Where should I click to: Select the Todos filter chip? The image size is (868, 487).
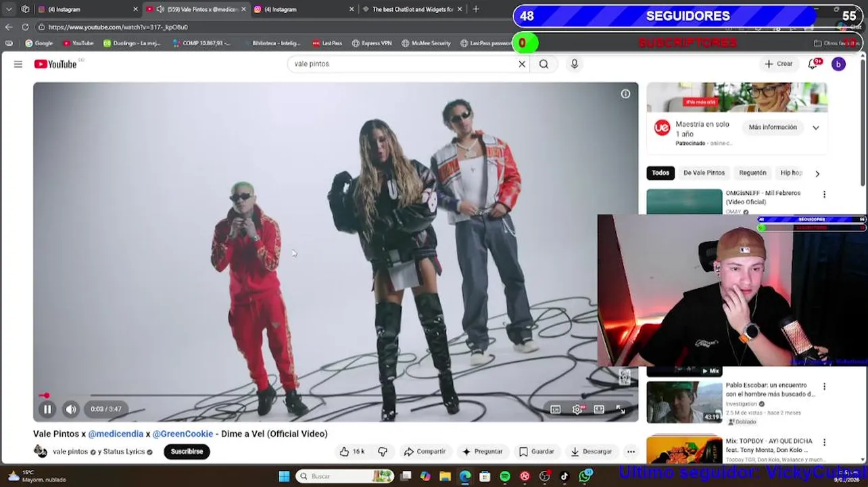pyautogui.click(x=660, y=172)
